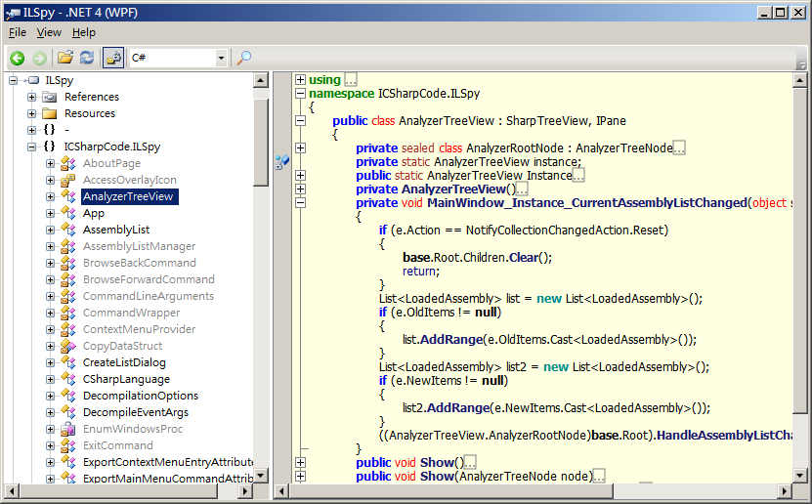The image size is (812, 504).
Task: Click the Forward navigation arrow
Action: coord(40,58)
